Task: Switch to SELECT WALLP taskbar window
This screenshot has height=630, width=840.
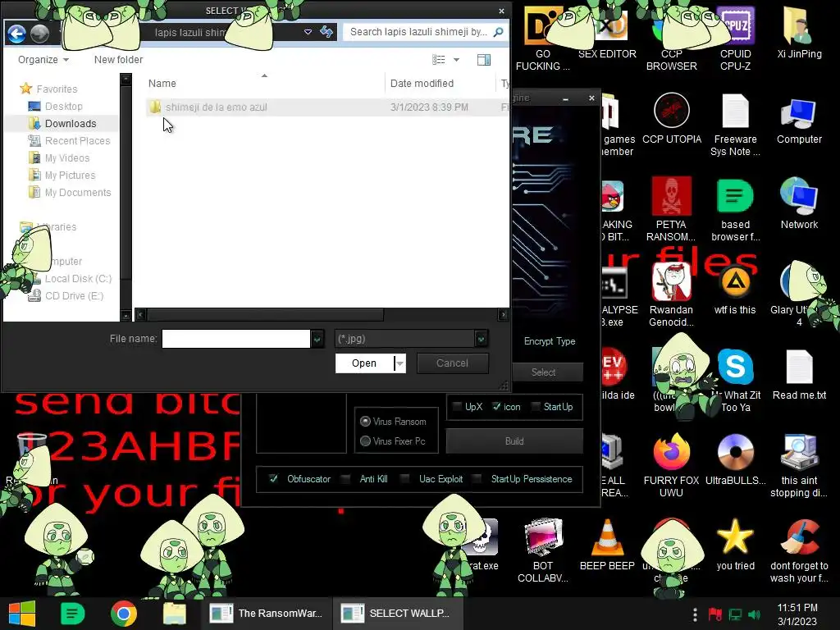Action: [398, 614]
